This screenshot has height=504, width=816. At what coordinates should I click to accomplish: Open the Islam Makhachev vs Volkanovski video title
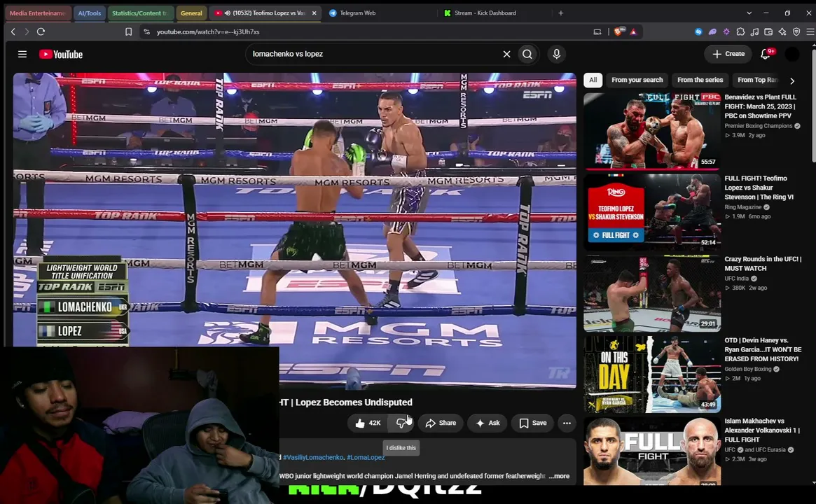763,430
